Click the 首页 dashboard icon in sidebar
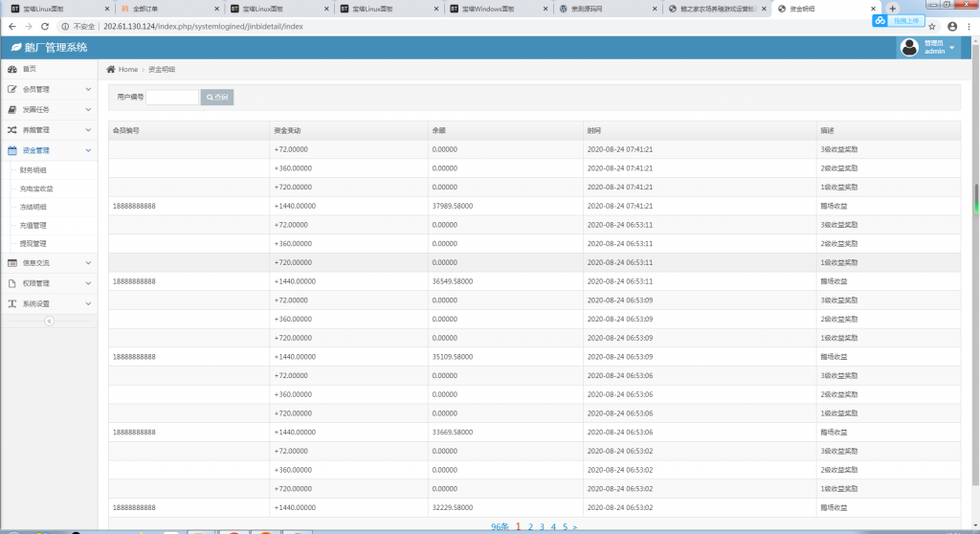 click(x=12, y=69)
